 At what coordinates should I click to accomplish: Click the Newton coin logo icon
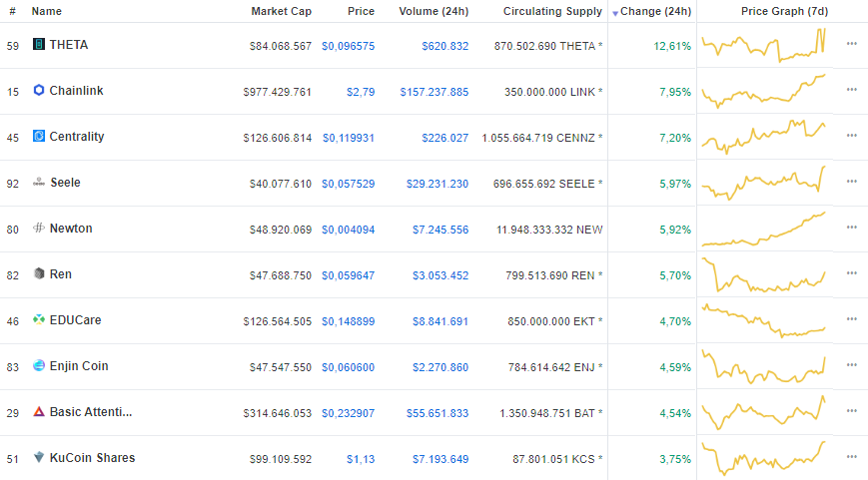coord(39,228)
